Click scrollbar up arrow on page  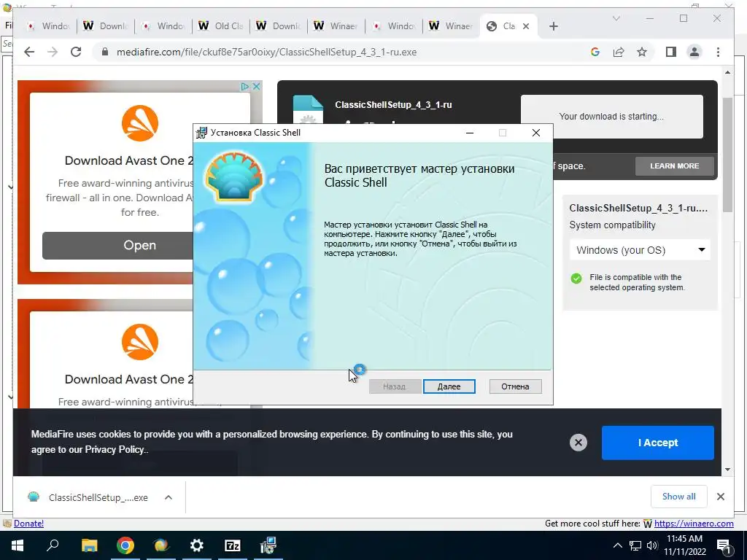click(727, 72)
